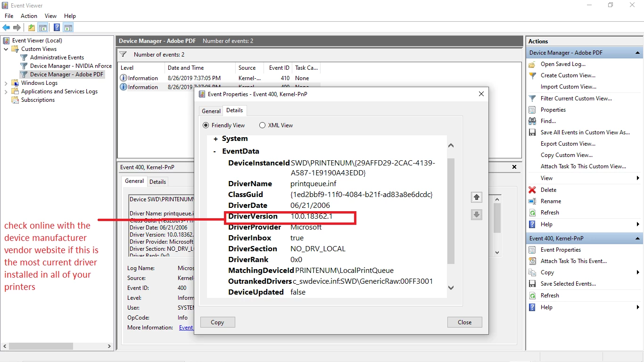Viewport: 644px width, 362px height.
Task: Click the Create Custom View funnel icon
Action: click(x=532, y=75)
